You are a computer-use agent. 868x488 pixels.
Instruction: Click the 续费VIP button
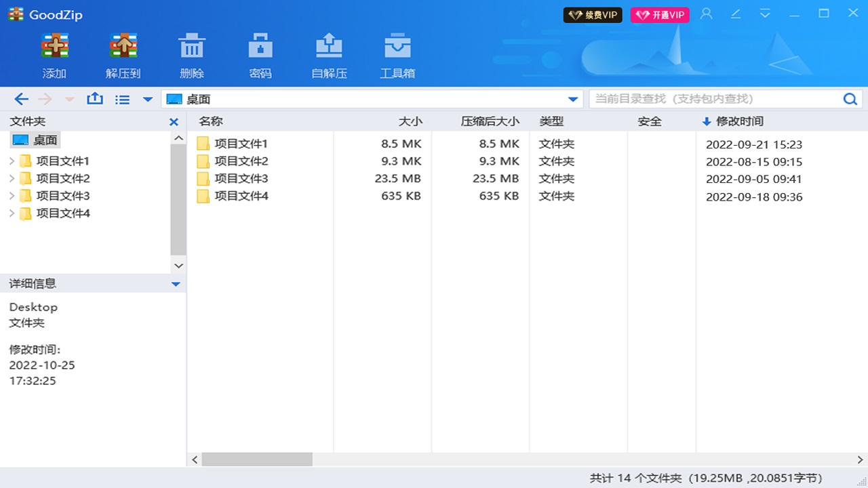click(592, 14)
